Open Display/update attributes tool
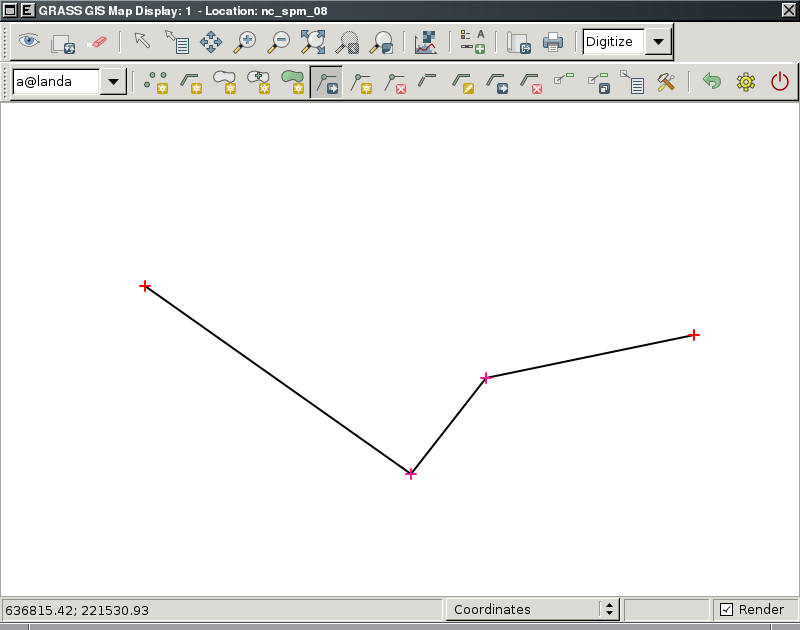 coord(632,82)
